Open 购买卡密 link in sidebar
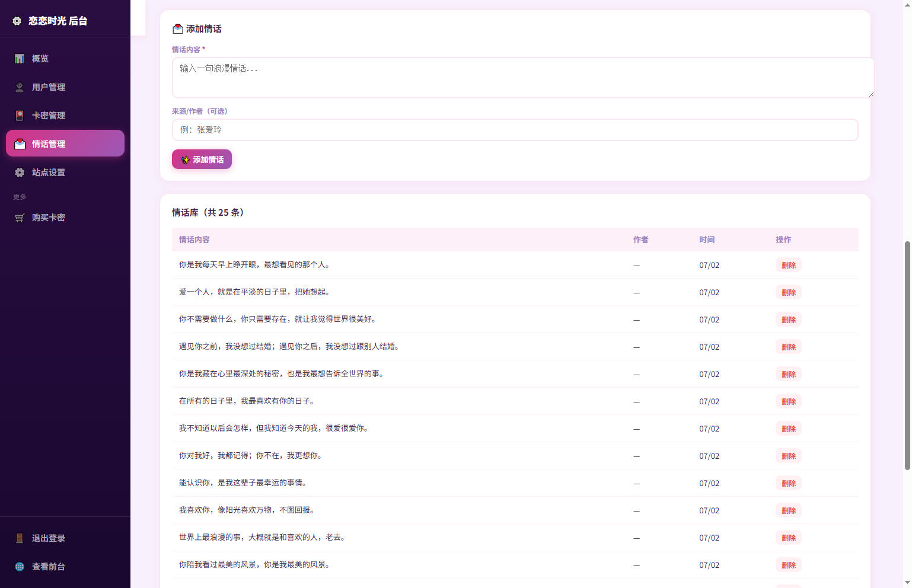The image size is (912, 588). [65, 218]
